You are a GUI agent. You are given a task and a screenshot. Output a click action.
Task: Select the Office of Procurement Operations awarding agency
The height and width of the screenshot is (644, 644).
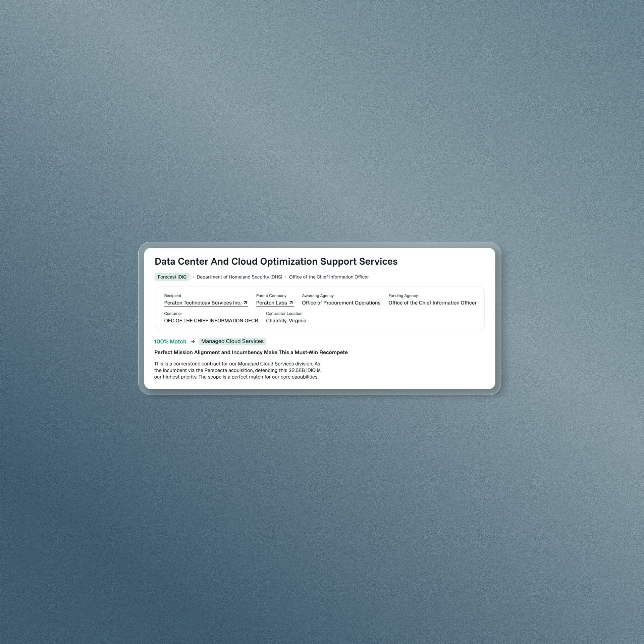pyautogui.click(x=341, y=303)
